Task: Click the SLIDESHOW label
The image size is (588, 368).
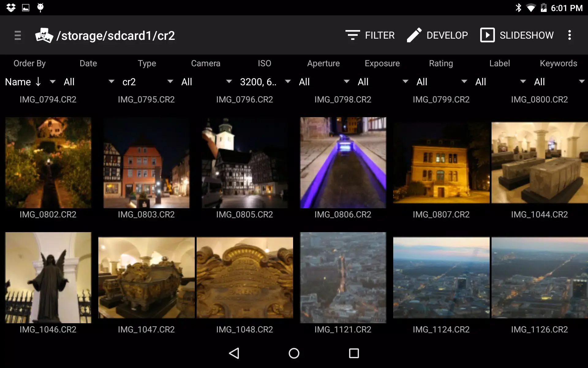Action: 526,35
